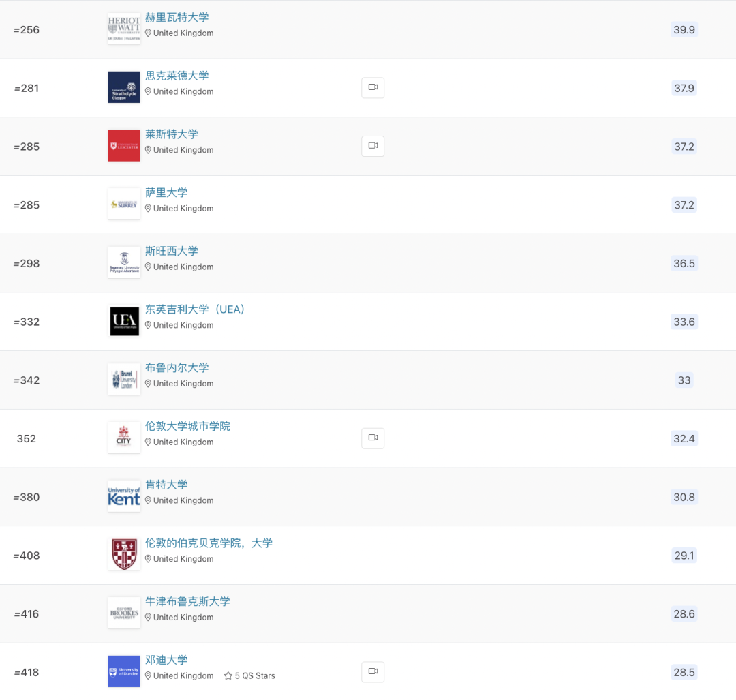The width and height of the screenshot is (736, 700).
Task: Open 东英吉利大学（UEA）link
Action: (x=196, y=309)
